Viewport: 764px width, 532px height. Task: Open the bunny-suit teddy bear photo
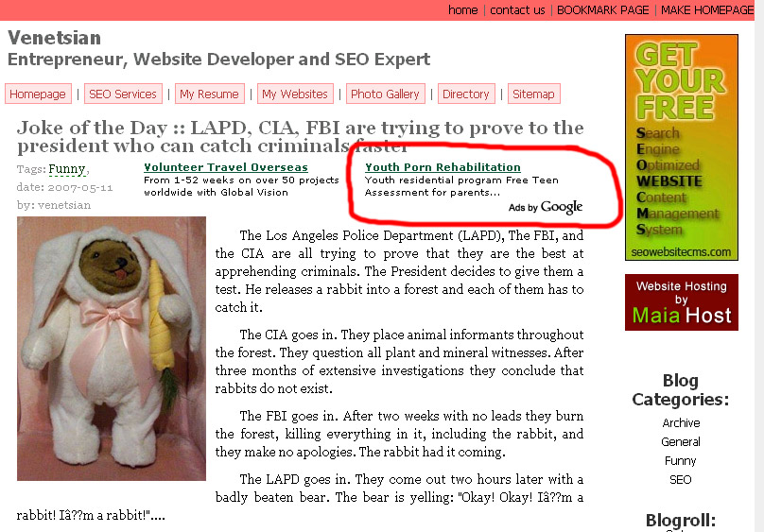pyautogui.click(x=112, y=349)
